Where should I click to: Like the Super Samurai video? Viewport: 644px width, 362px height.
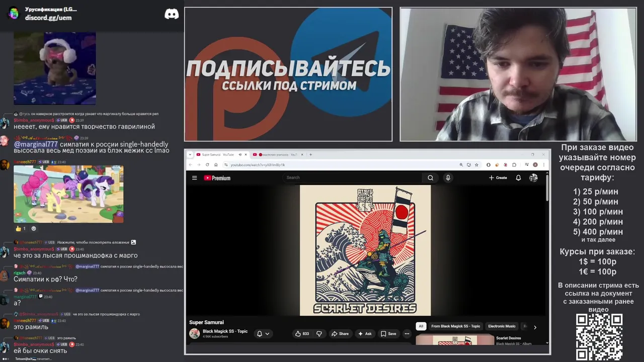302,334
